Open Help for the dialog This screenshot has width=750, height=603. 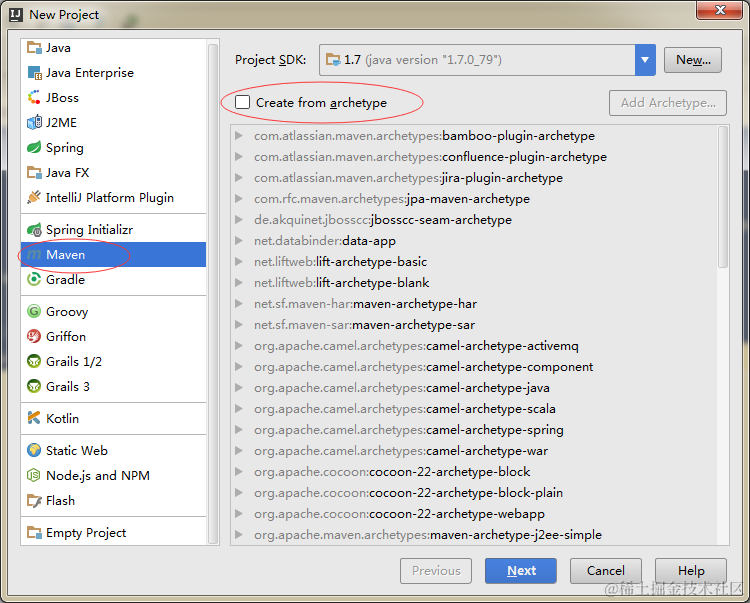[x=691, y=570]
